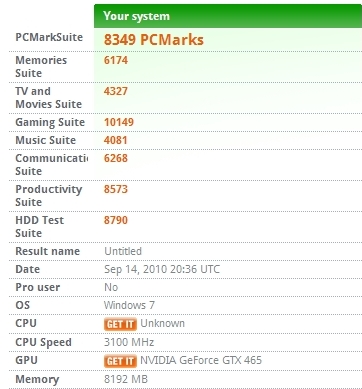Click the NVIDIA GeForce GTX 465 text

point(201,360)
